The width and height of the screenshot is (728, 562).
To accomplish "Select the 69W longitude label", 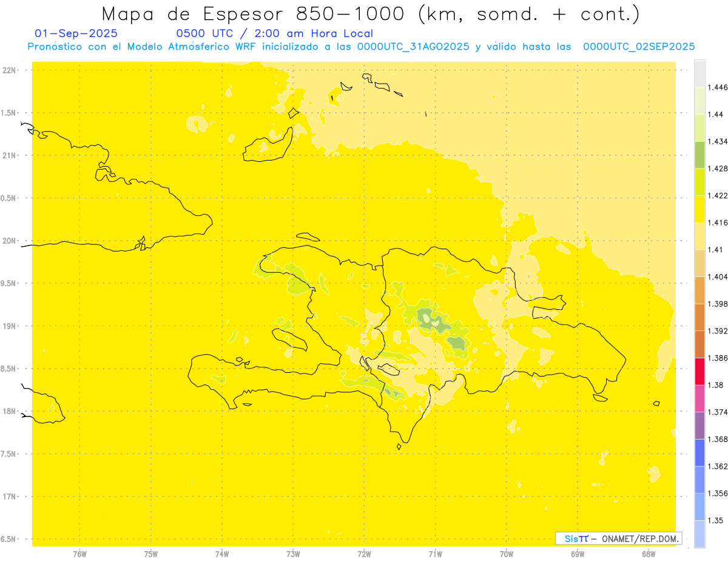I will 577,554.
